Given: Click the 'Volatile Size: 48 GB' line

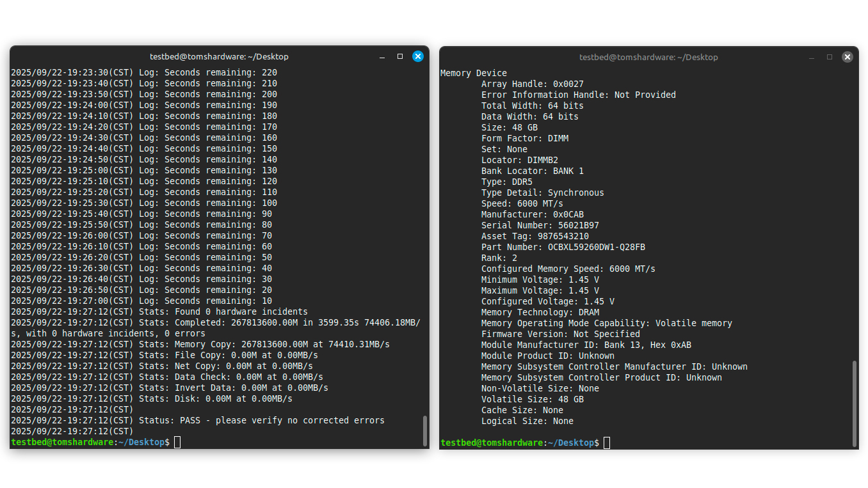Looking at the screenshot, I should point(533,399).
